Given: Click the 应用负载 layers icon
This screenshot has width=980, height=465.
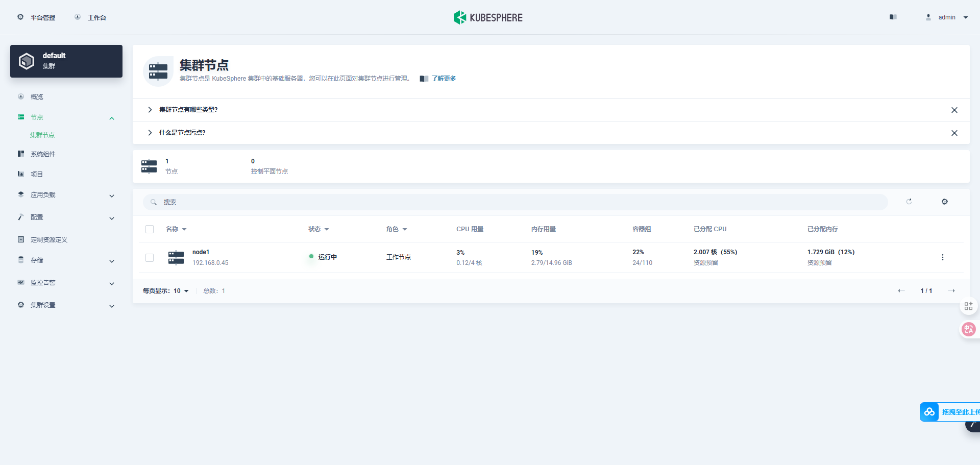Looking at the screenshot, I should pyautogui.click(x=21, y=194).
